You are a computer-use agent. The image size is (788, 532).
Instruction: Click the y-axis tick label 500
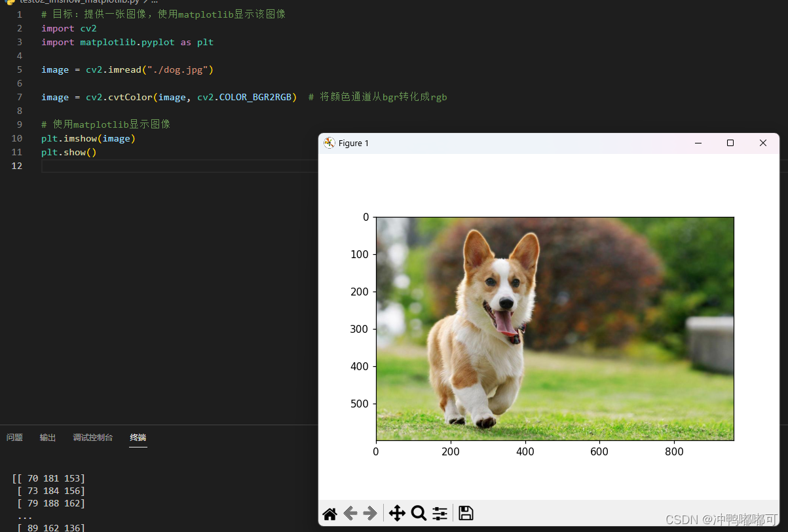pos(360,404)
